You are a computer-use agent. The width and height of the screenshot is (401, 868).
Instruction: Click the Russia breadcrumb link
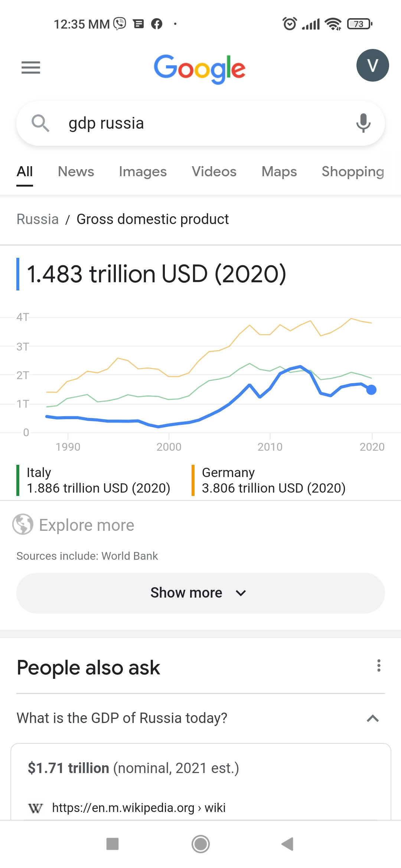[38, 219]
